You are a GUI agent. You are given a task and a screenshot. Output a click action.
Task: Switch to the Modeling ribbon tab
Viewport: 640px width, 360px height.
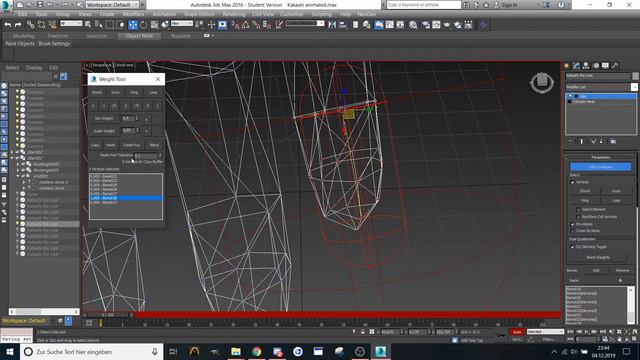24,36
